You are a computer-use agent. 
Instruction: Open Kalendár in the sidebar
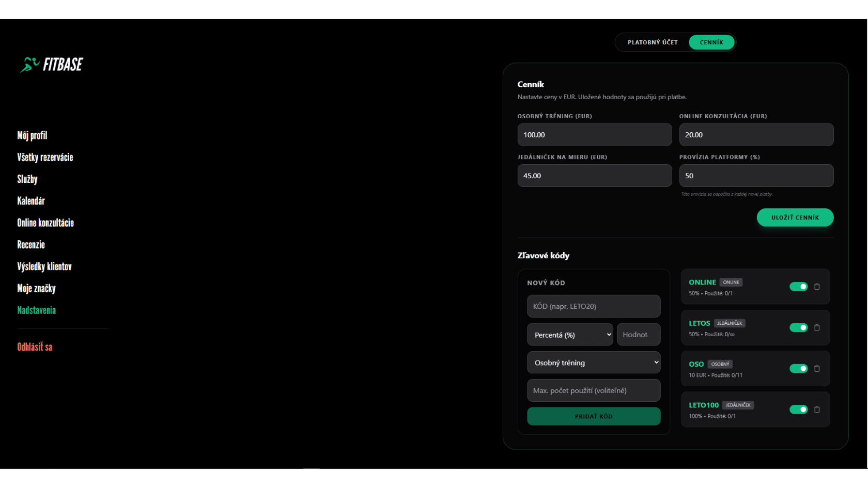click(x=31, y=201)
